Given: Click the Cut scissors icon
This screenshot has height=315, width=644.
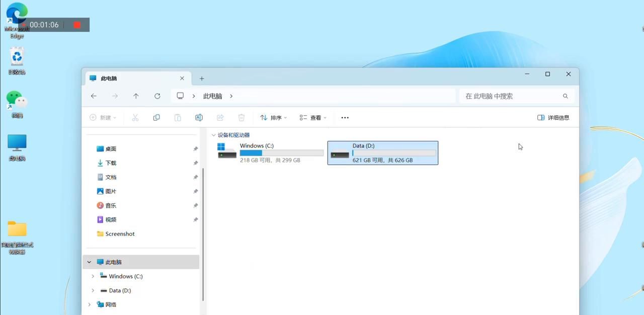Looking at the screenshot, I should click(135, 118).
